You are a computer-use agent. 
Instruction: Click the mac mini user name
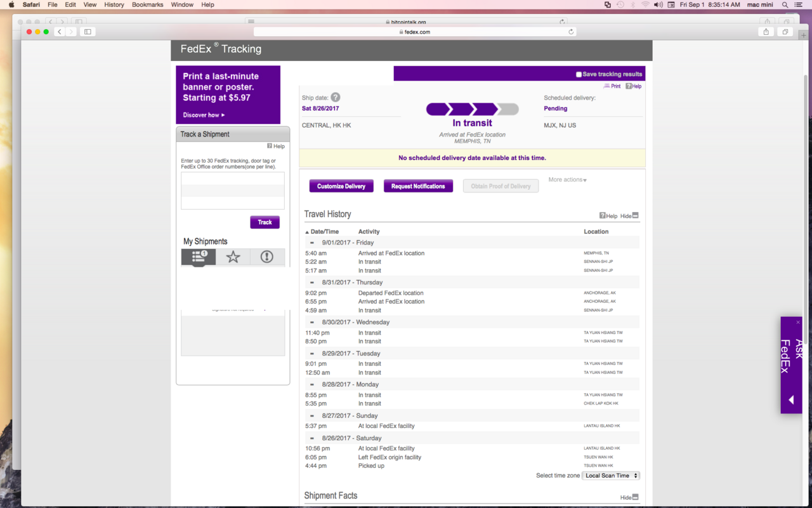click(x=760, y=4)
